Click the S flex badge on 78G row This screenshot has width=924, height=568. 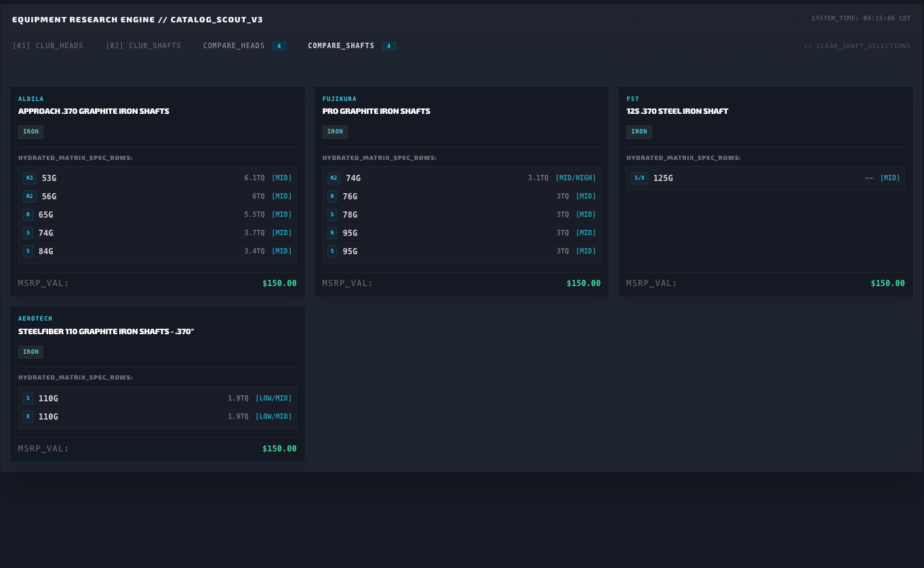pyautogui.click(x=332, y=215)
